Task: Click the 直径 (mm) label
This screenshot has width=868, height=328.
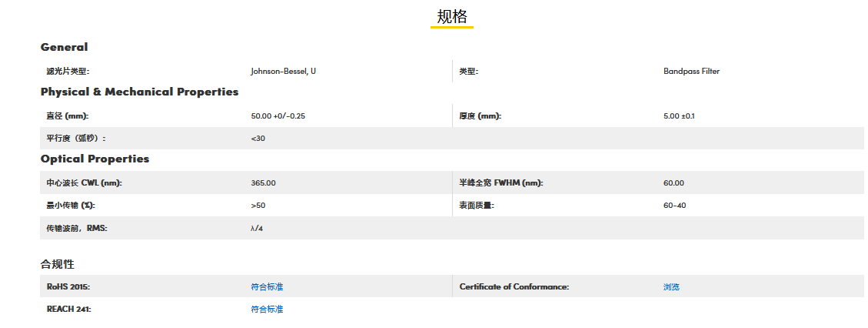Action: 68,115
